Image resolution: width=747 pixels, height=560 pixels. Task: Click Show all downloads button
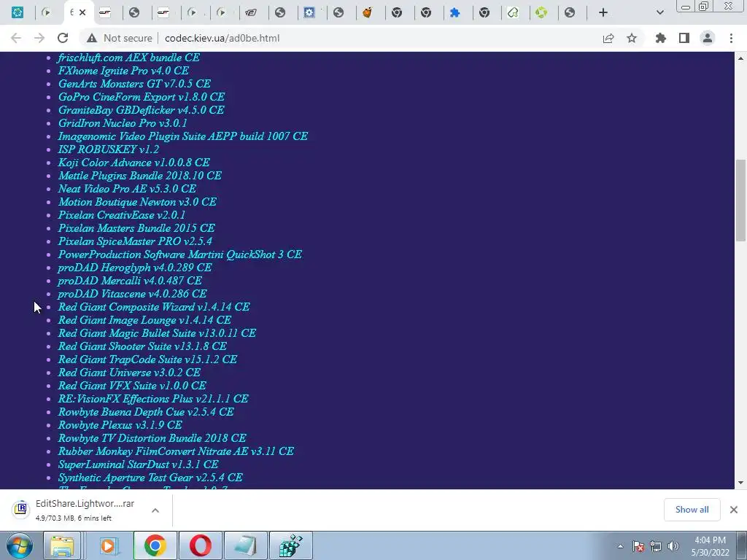tap(692, 510)
